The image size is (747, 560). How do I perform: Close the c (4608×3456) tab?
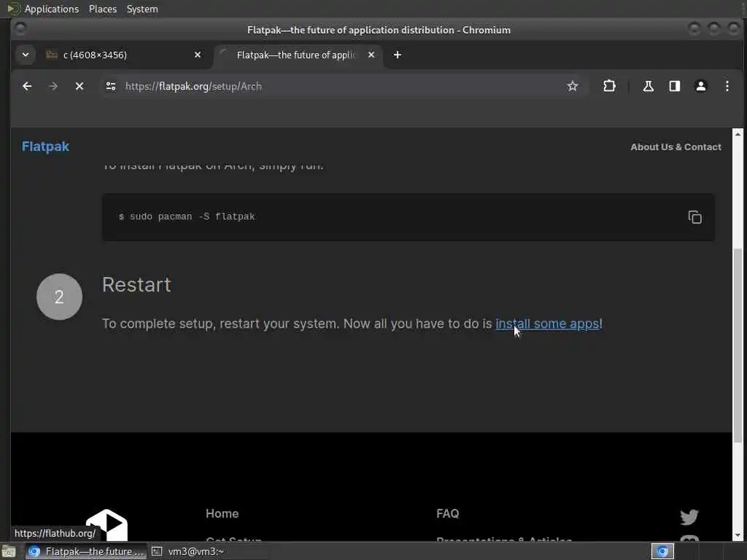coord(198,55)
